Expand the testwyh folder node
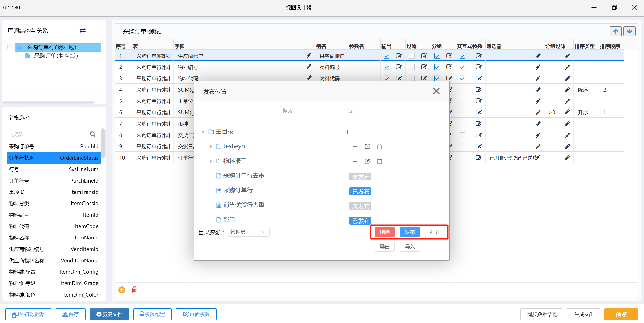 [211, 146]
